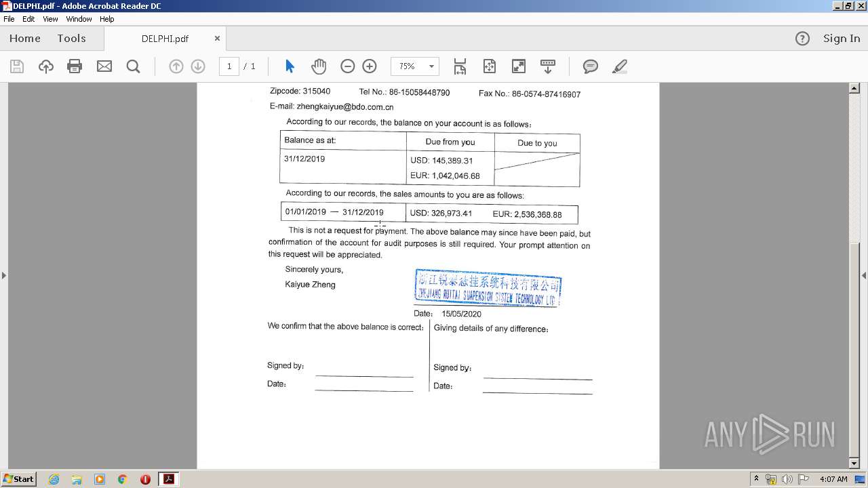Upload file to cloud icon
868x488 pixels.
pos(45,66)
